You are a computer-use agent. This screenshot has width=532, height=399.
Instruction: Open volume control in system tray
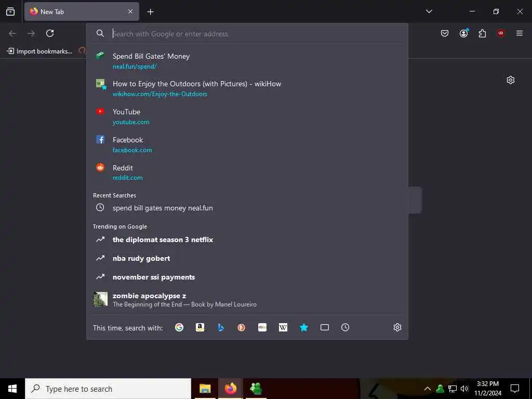pyautogui.click(x=465, y=389)
